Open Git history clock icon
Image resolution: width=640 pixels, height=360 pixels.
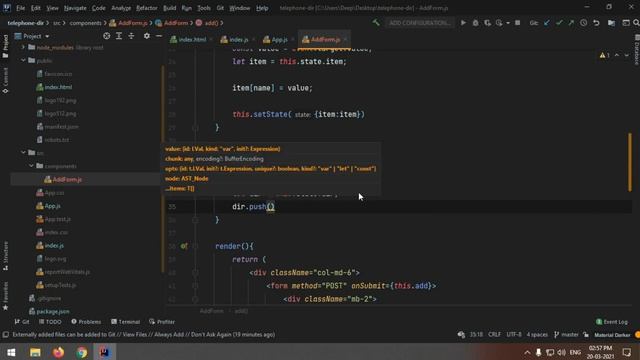tap(584, 23)
